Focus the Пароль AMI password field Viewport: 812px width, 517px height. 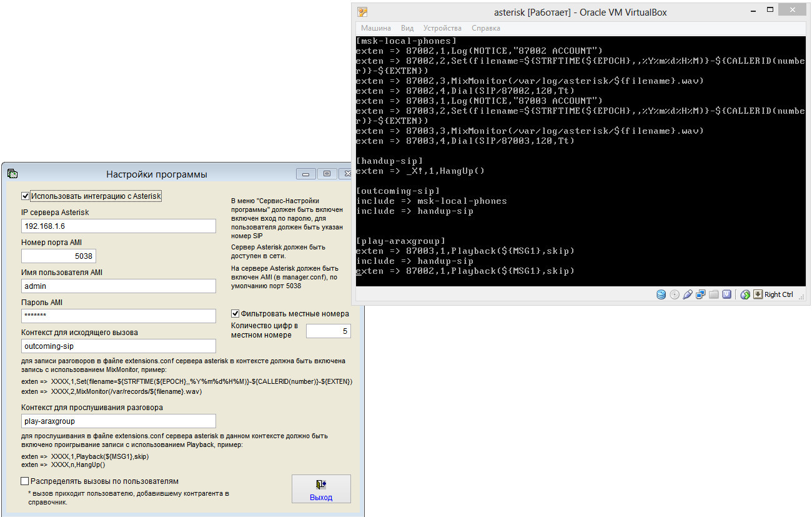point(118,316)
